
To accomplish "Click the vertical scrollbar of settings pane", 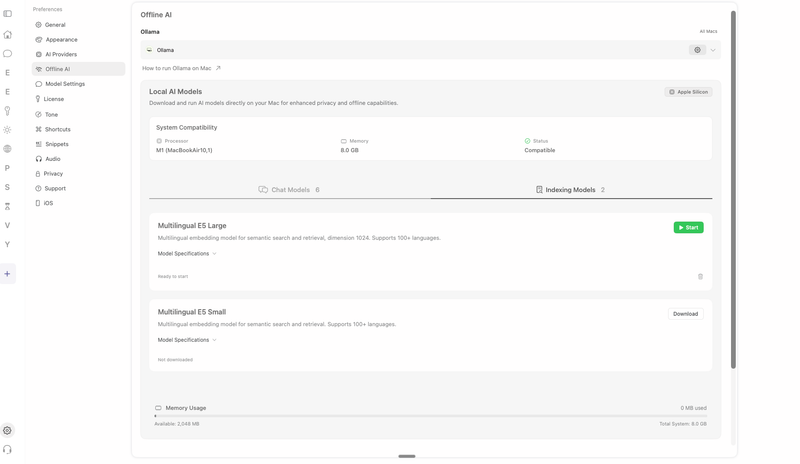I will 733,190.
